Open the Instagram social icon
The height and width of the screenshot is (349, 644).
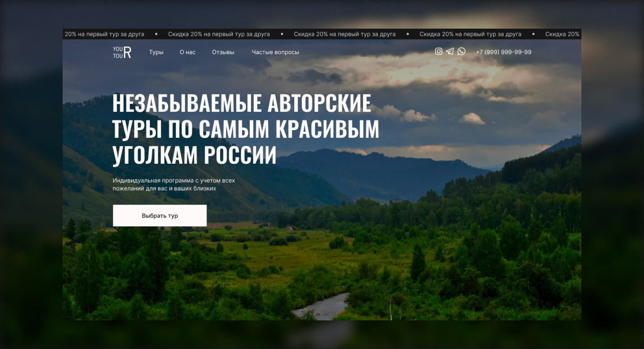coord(439,51)
